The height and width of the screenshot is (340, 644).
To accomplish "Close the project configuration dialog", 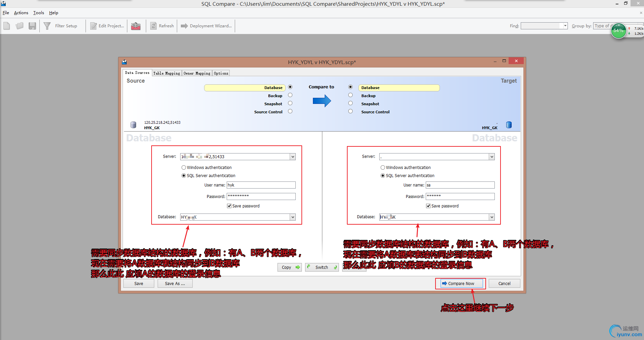I will tap(516, 61).
